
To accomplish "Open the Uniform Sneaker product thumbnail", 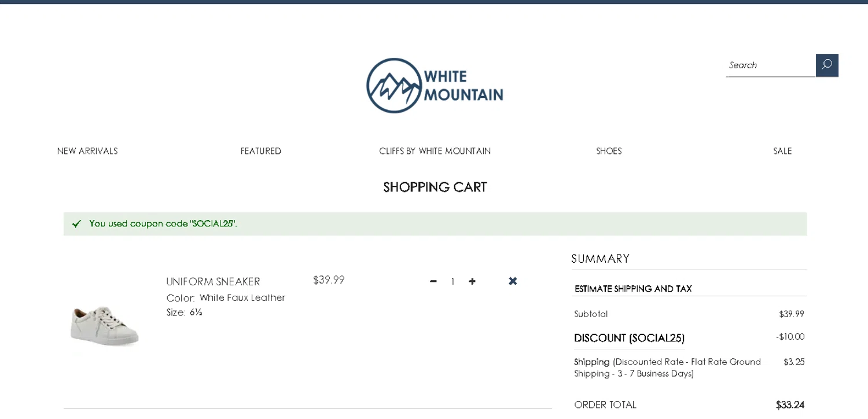I will [105, 326].
